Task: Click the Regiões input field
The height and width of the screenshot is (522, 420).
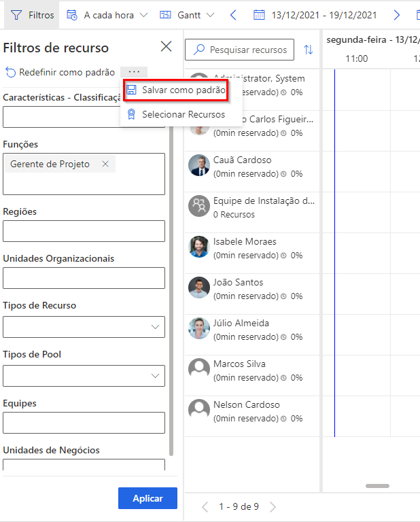Action: 84,231
